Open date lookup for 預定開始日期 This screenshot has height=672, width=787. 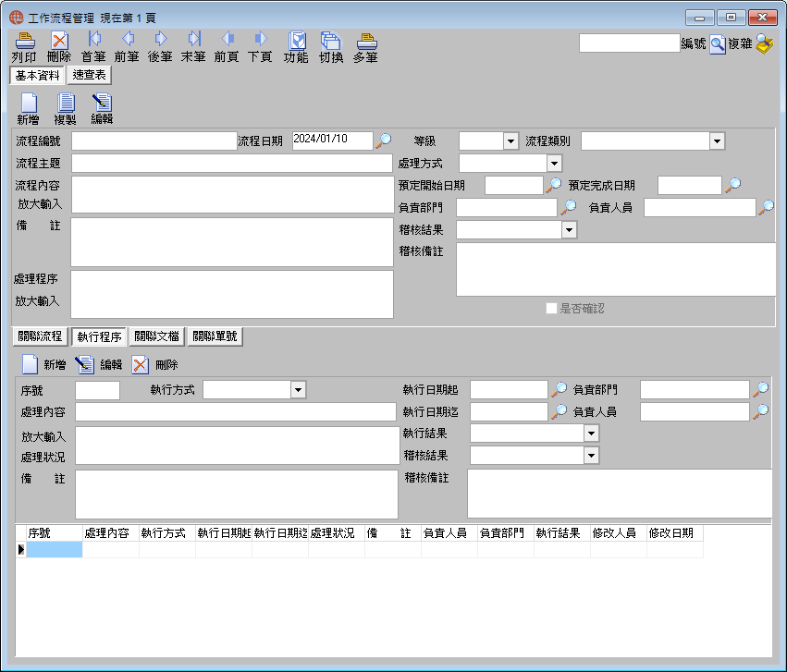(x=554, y=185)
